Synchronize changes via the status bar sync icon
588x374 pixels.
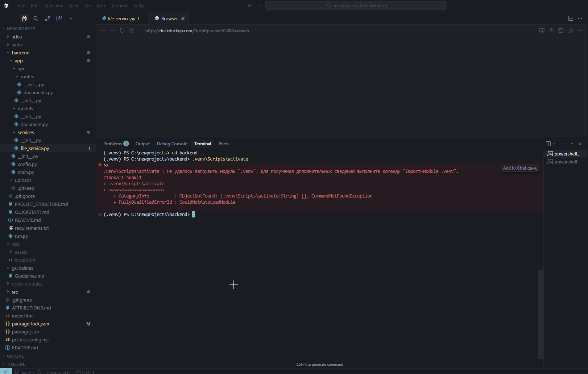tap(40, 372)
